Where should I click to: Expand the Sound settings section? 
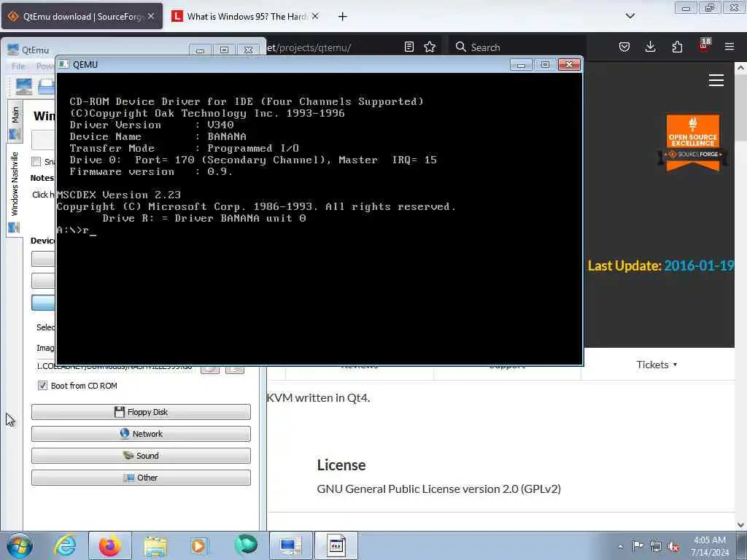(141, 456)
